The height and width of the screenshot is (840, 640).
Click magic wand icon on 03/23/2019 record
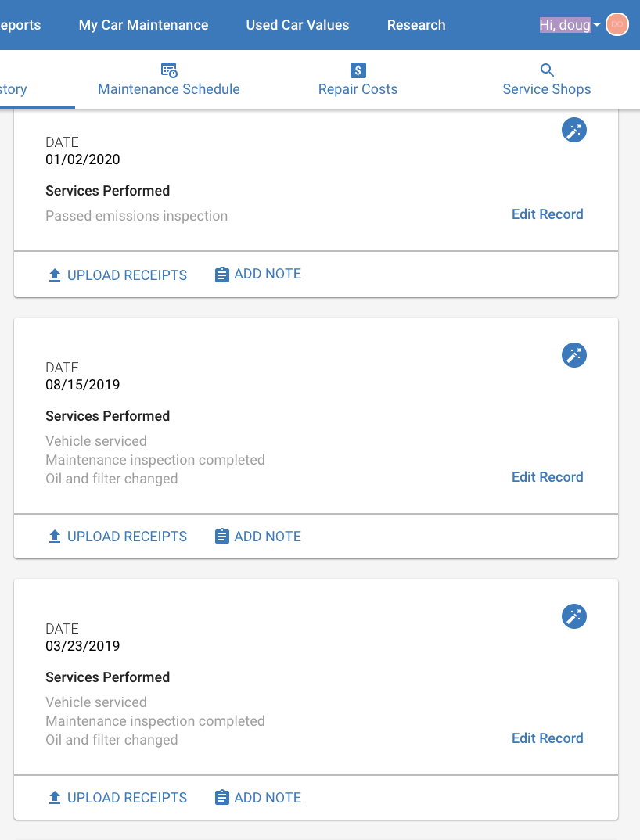click(x=574, y=616)
